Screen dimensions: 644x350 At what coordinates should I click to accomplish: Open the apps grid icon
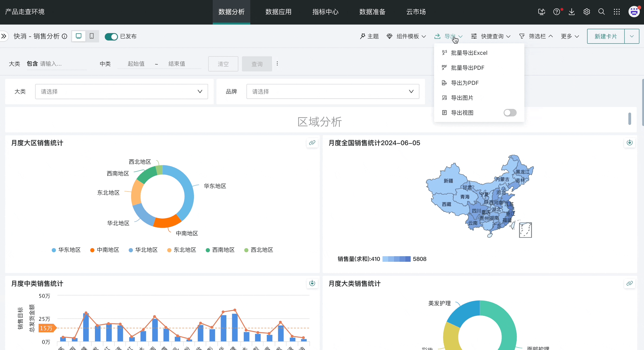617,12
